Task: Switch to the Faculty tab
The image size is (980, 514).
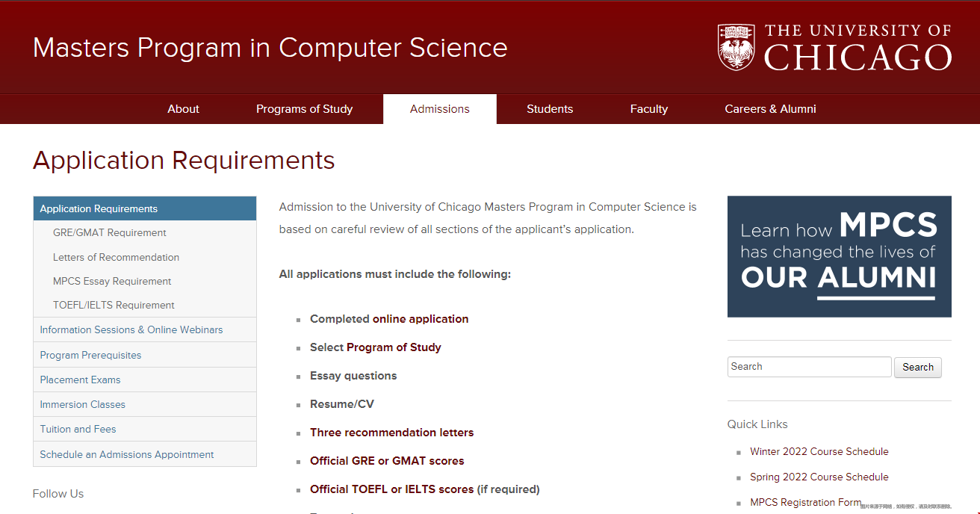Action: [x=649, y=109]
